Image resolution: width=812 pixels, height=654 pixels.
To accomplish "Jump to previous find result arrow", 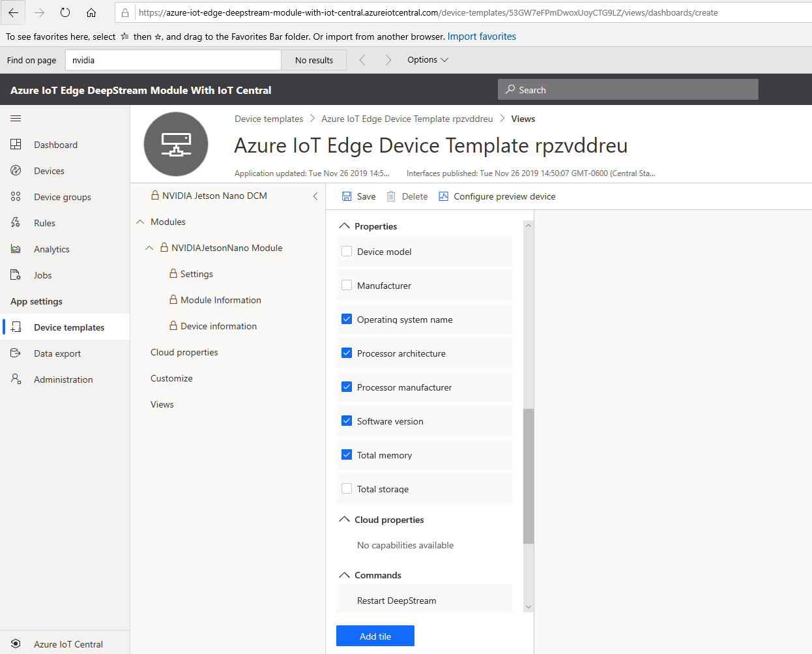I will point(362,60).
